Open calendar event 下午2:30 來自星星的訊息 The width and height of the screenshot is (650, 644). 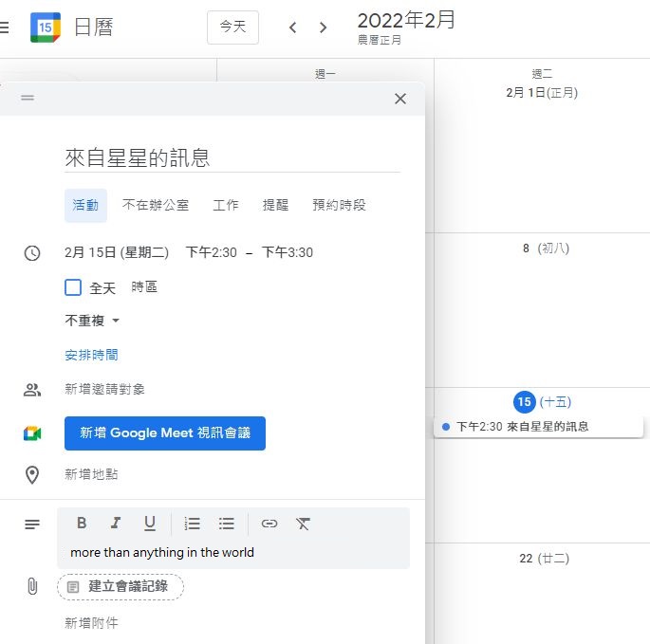pyautogui.click(x=538, y=427)
